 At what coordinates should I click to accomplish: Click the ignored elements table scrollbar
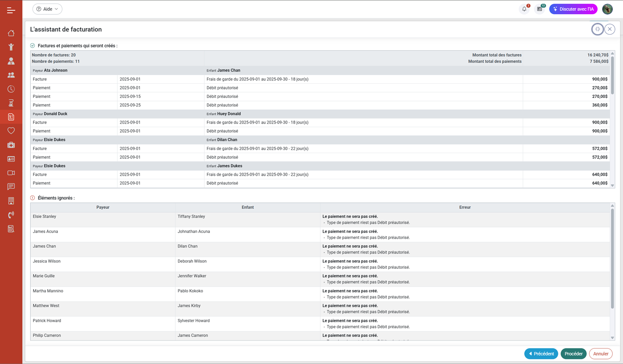[612, 258]
